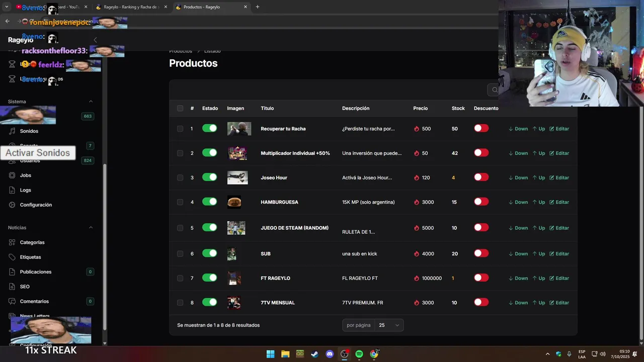Viewport: 644px width, 362px height.
Task: Open Chrome from the taskbar
Action: coord(374,354)
